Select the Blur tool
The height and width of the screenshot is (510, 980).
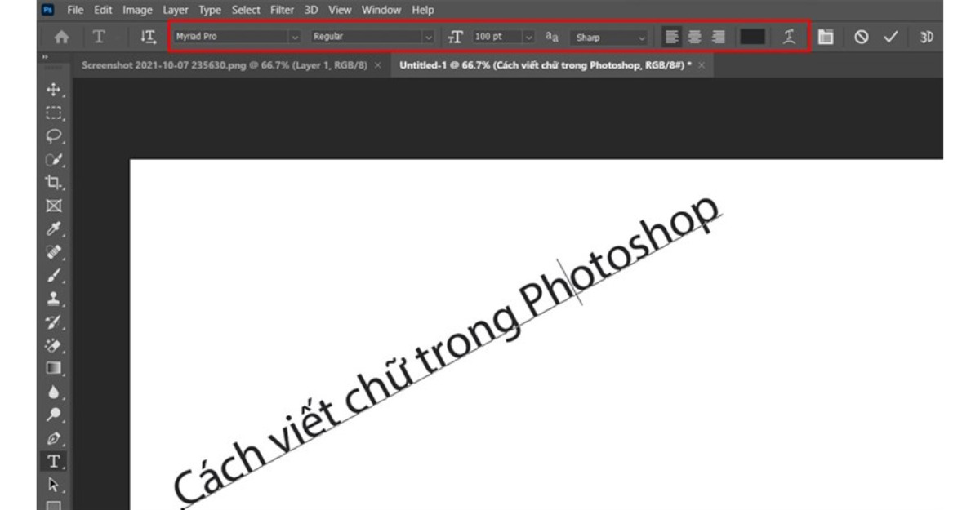pyautogui.click(x=54, y=392)
